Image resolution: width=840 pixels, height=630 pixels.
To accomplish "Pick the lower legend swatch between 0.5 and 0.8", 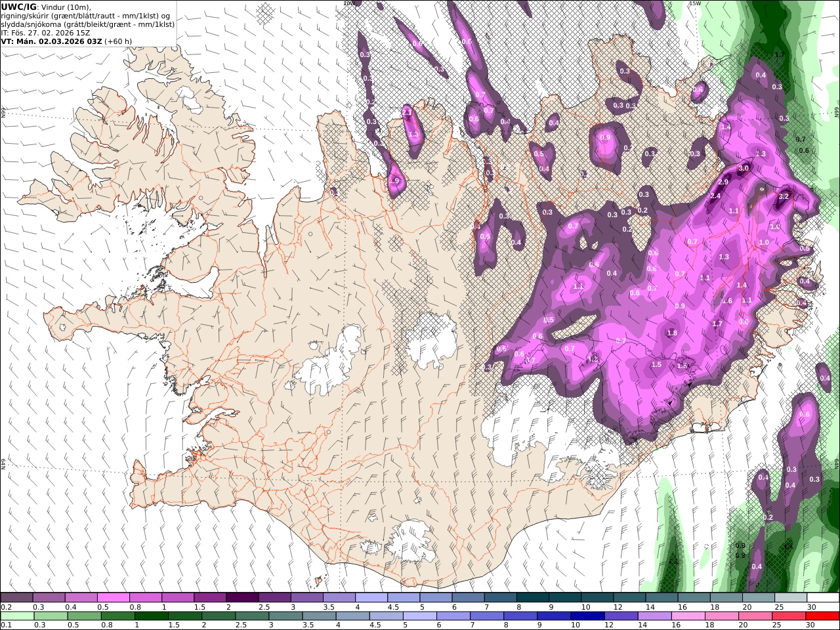I will [84, 616].
